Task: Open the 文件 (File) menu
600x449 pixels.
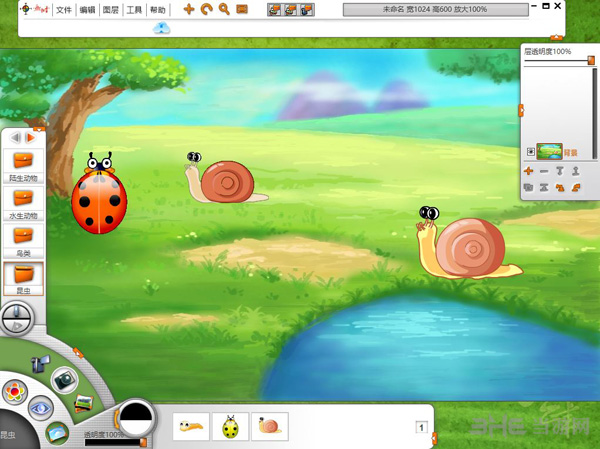Action: 64,9
